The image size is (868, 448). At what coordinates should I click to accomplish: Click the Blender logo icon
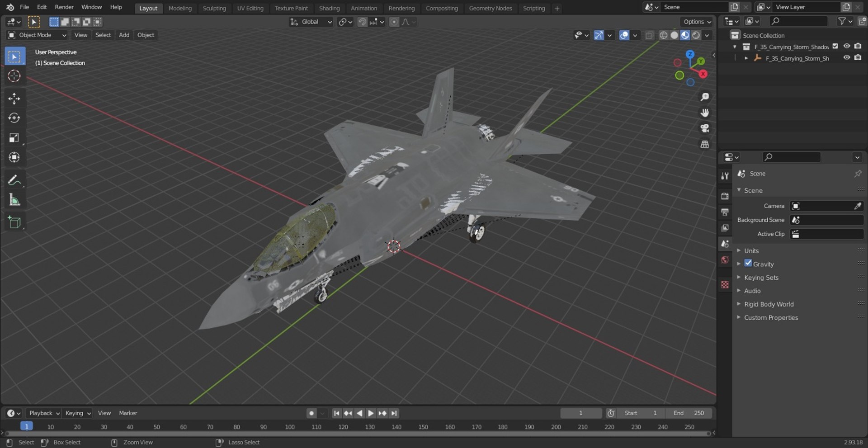[x=10, y=7]
